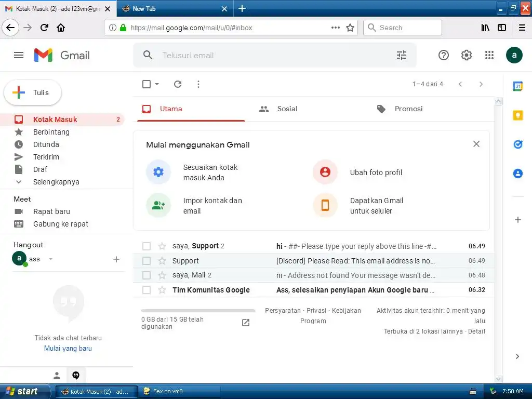Switch to Promosi tab
Viewport: 532px width, 399px height.
[x=408, y=109]
